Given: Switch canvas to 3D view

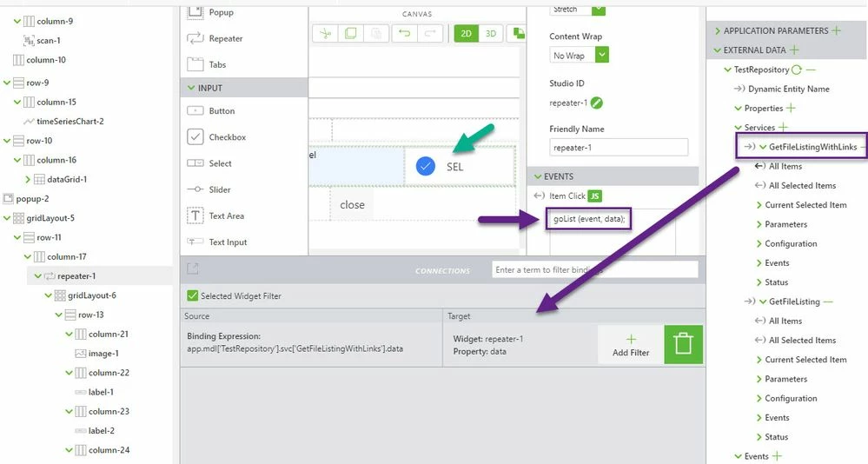Looking at the screenshot, I should [490, 34].
